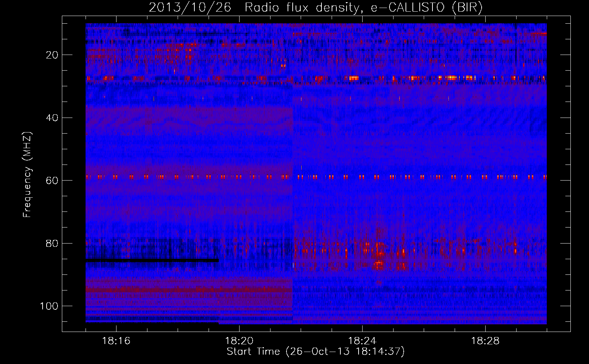
Task: Click the 18:16 time tick label
Action: [x=116, y=341]
